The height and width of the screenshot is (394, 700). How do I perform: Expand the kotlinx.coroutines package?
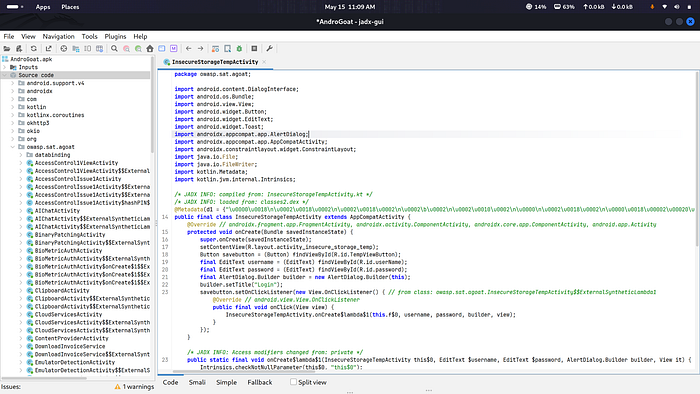point(13,115)
